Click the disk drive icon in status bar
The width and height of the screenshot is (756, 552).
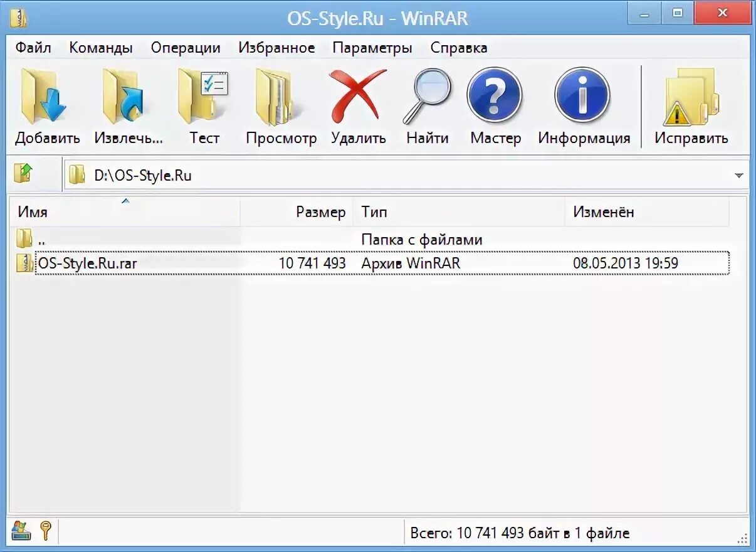tap(21, 530)
